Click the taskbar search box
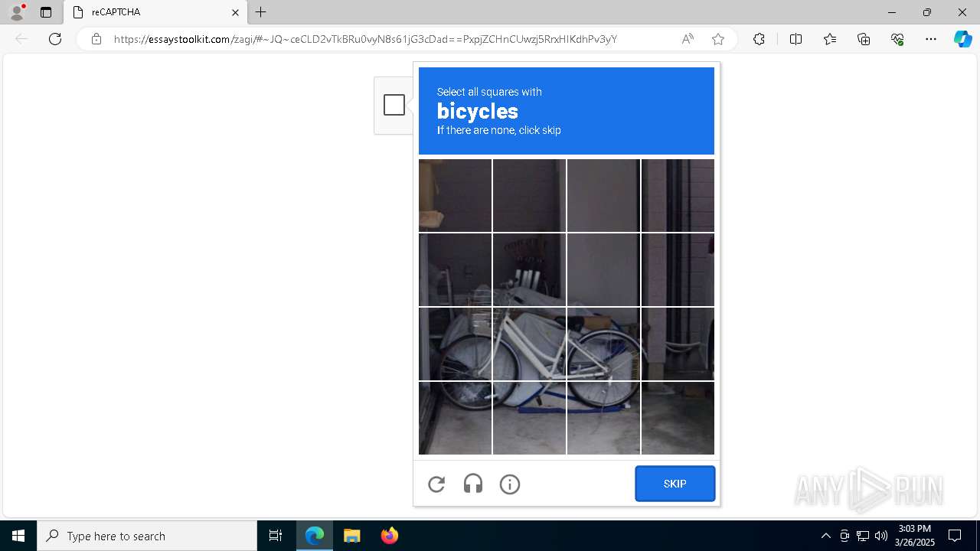980x551 pixels. click(x=147, y=536)
